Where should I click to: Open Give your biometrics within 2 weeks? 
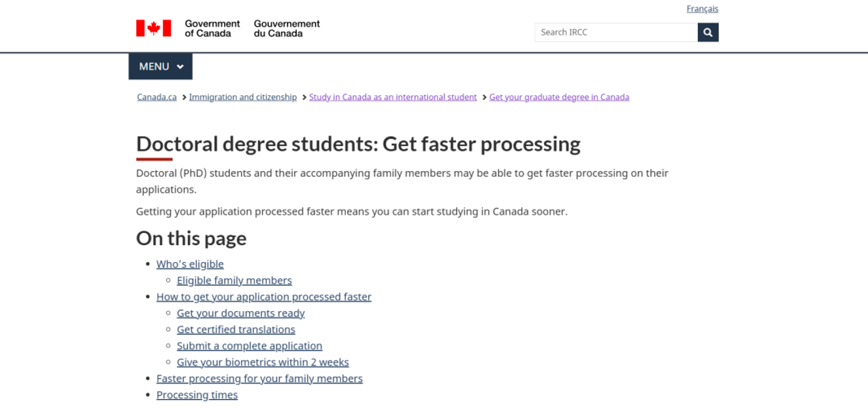click(x=263, y=362)
